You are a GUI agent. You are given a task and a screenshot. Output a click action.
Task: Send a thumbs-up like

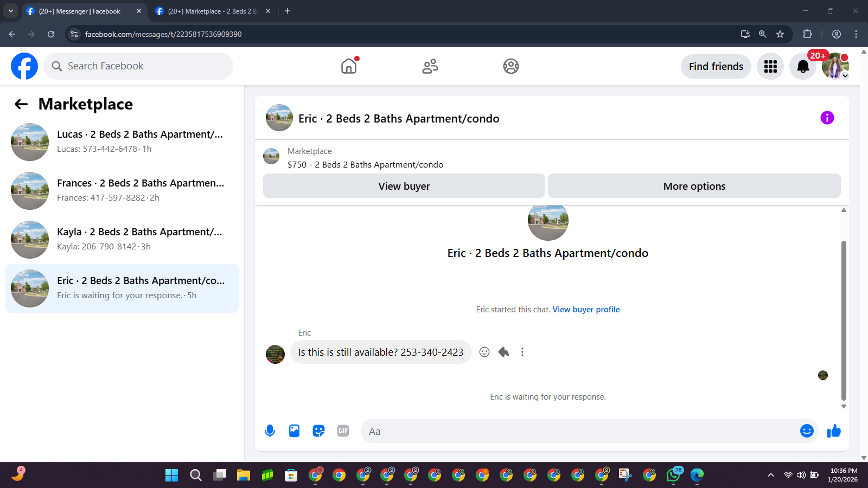(x=834, y=431)
